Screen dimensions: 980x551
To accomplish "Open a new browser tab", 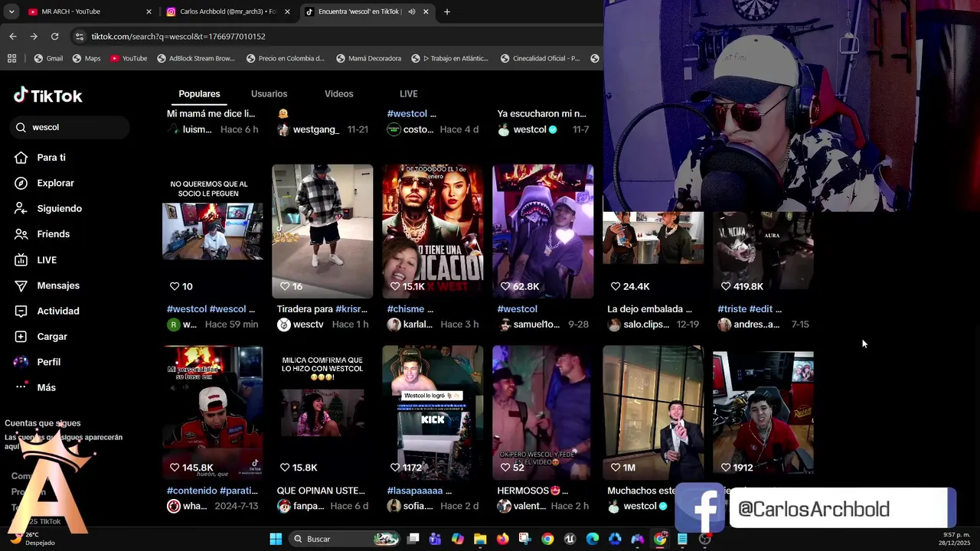I will point(447,11).
